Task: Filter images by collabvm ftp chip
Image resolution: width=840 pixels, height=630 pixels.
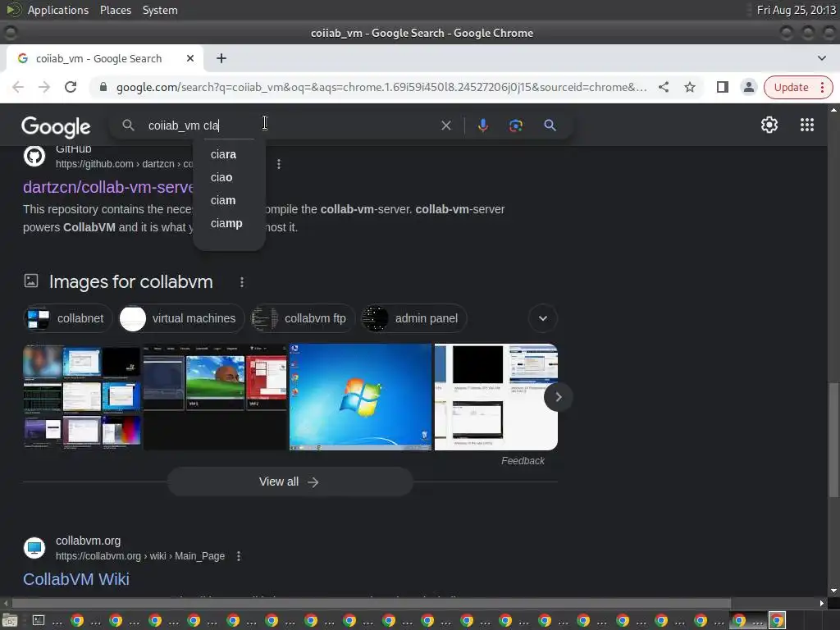Action: tap(302, 318)
